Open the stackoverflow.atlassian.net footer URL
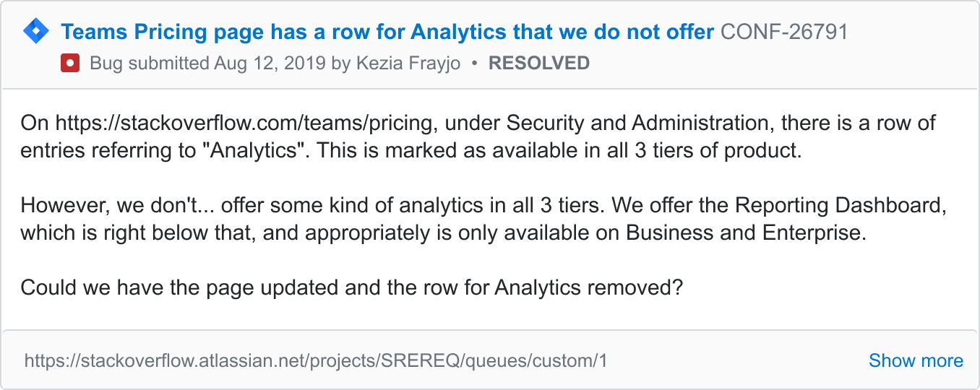 (316, 360)
